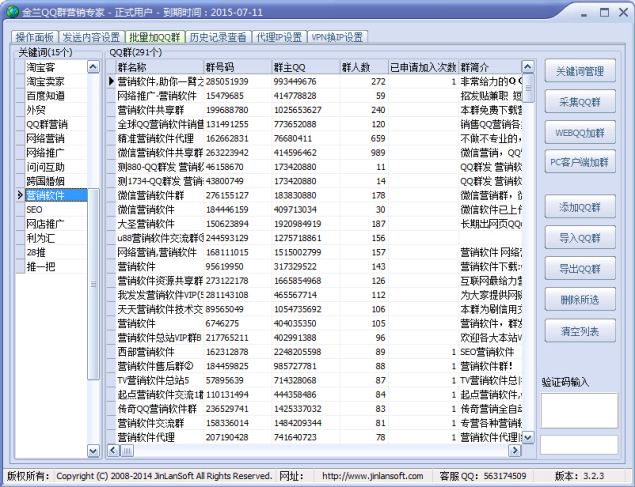Select keyword QQ群营销
Image resolution: width=635 pixels, height=487 pixels.
[x=56, y=124]
